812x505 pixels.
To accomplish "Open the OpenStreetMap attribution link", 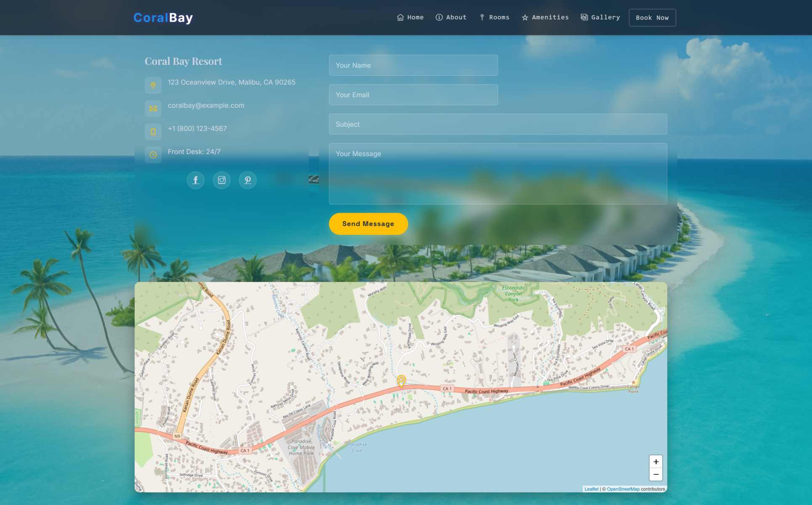I will 623,489.
